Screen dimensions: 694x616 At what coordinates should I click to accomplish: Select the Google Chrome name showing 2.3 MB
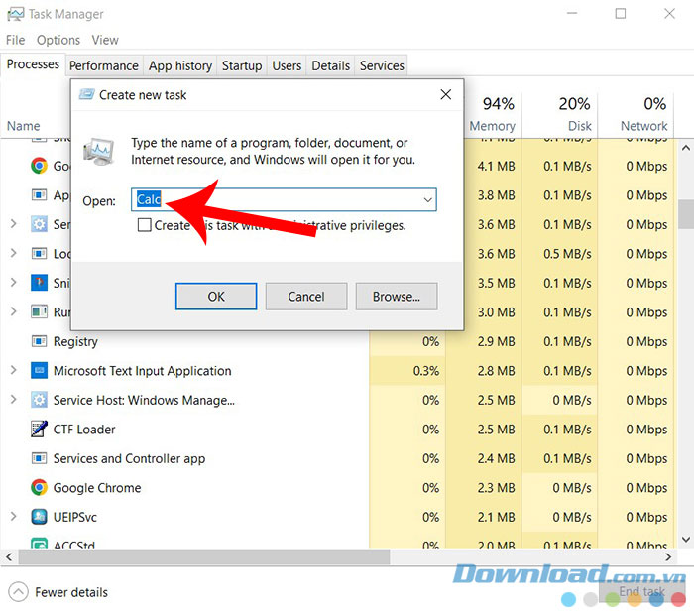97,488
